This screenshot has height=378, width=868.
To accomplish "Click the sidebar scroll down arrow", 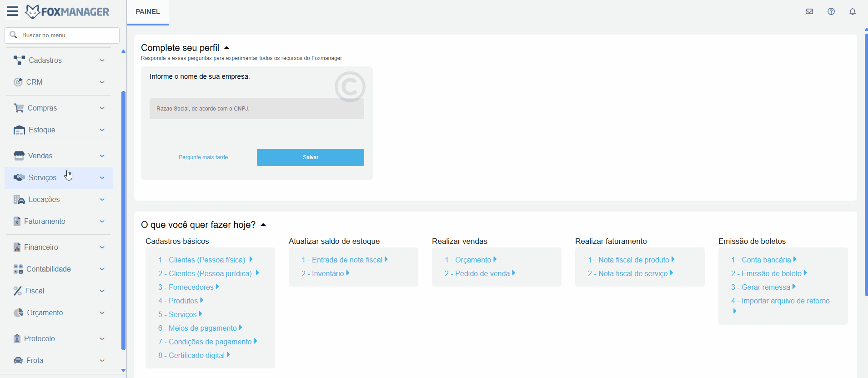I will 123,370.
